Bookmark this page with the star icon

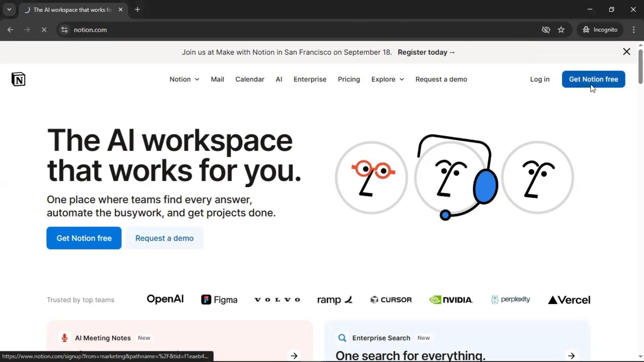(561, 30)
